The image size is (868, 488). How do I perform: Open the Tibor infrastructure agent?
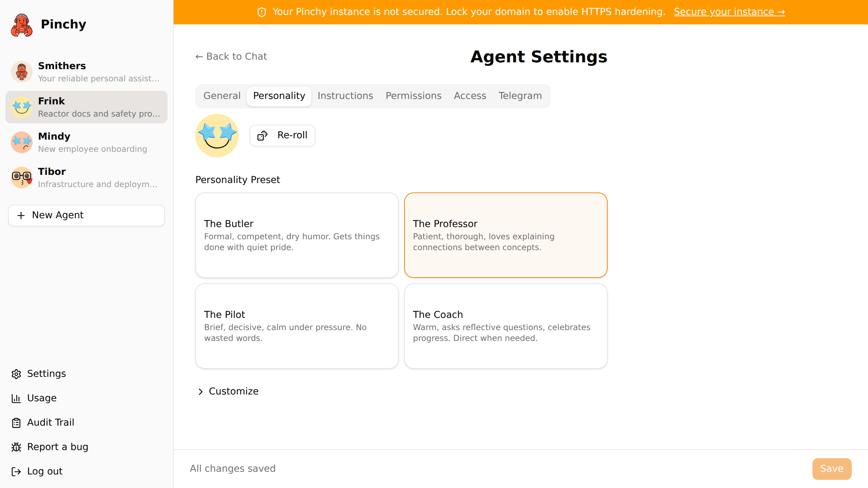(86, 178)
